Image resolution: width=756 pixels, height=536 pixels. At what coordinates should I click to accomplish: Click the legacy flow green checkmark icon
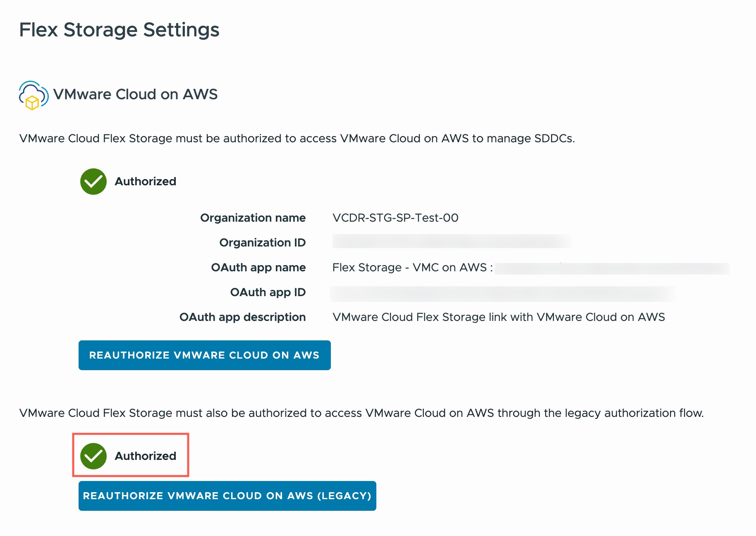click(93, 456)
